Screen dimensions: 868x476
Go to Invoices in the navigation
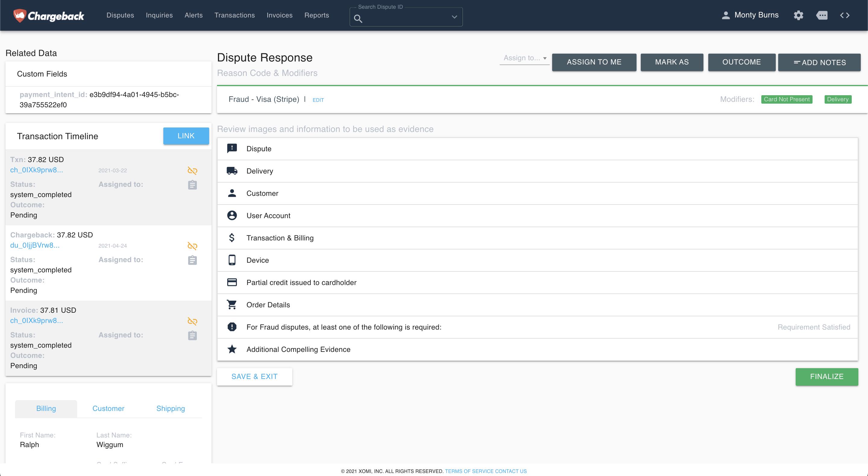(280, 15)
